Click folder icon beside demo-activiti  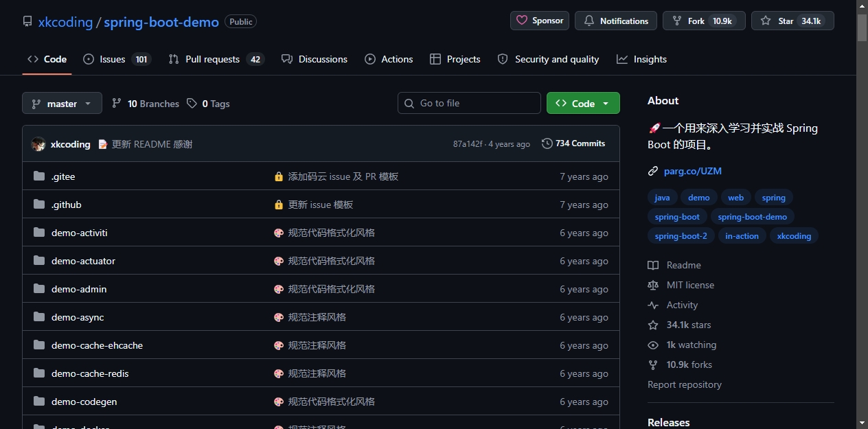39,233
